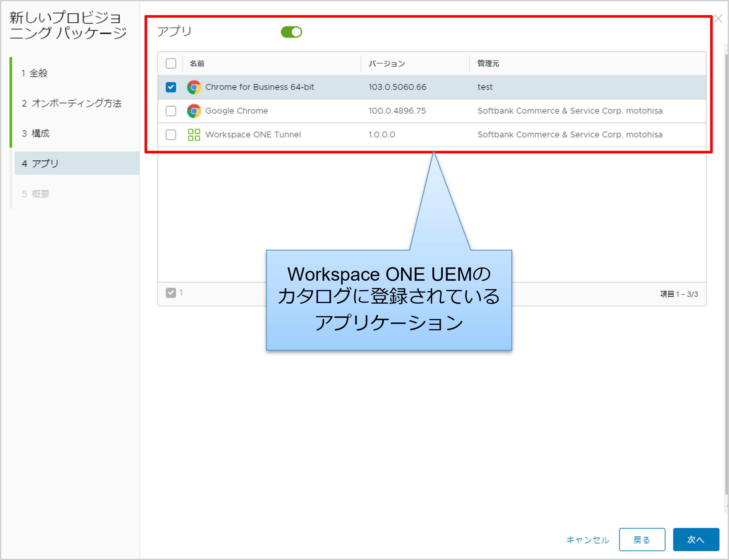The width and height of the screenshot is (729, 560).
Task: Disable the アプリ toggle switch
Action: (291, 32)
